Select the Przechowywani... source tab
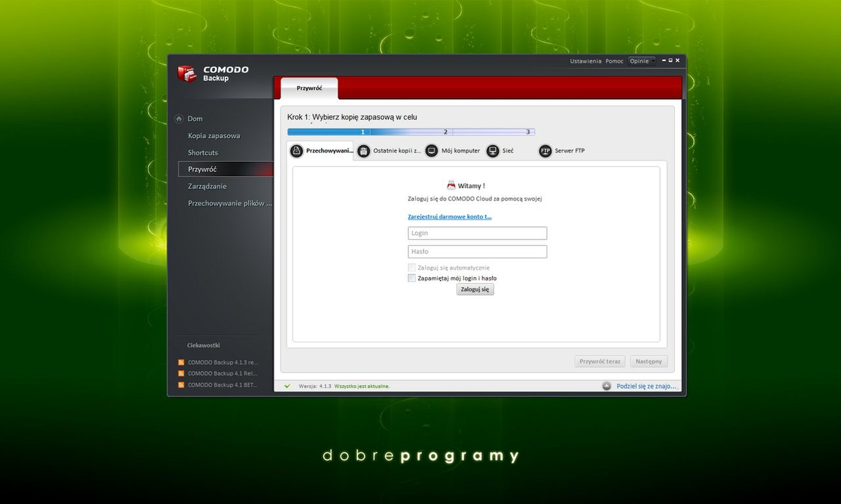The height and width of the screenshot is (504, 841). click(x=321, y=151)
